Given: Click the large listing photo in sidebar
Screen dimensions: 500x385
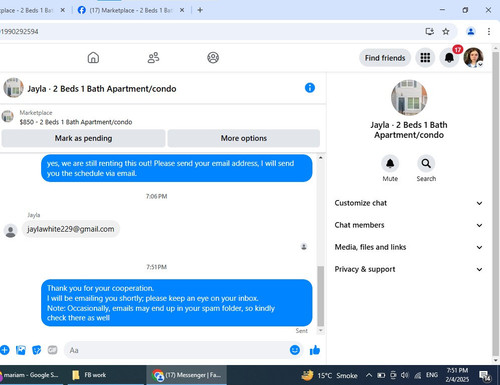Looking at the screenshot, I should (409, 97).
